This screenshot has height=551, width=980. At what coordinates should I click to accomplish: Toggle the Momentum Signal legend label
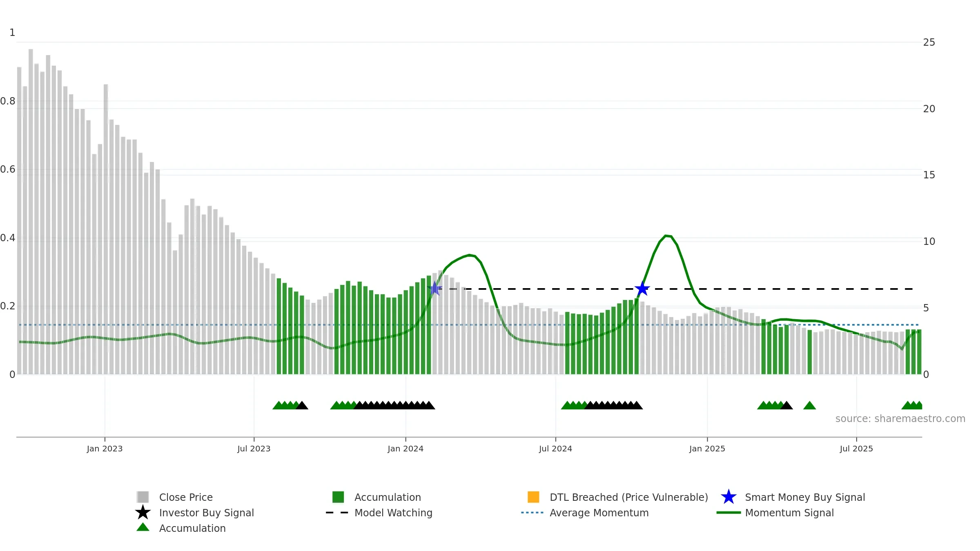(789, 513)
